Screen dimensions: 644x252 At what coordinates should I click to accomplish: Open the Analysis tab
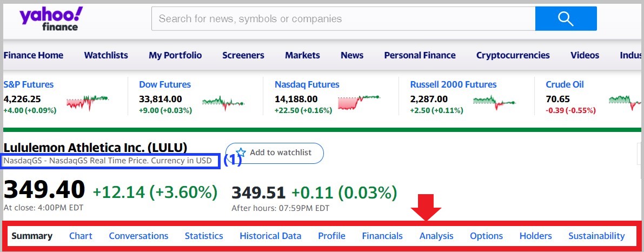[x=436, y=236]
